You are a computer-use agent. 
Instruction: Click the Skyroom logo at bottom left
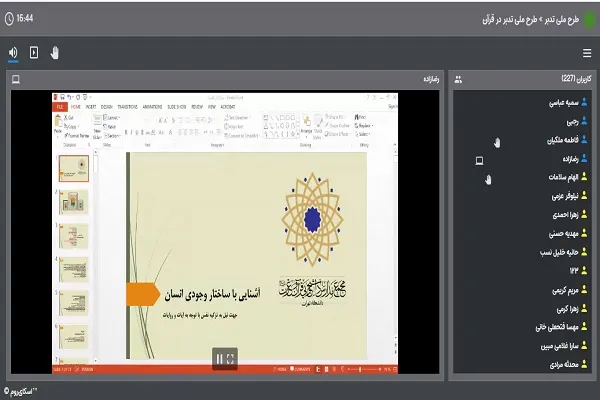coord(21,392)
